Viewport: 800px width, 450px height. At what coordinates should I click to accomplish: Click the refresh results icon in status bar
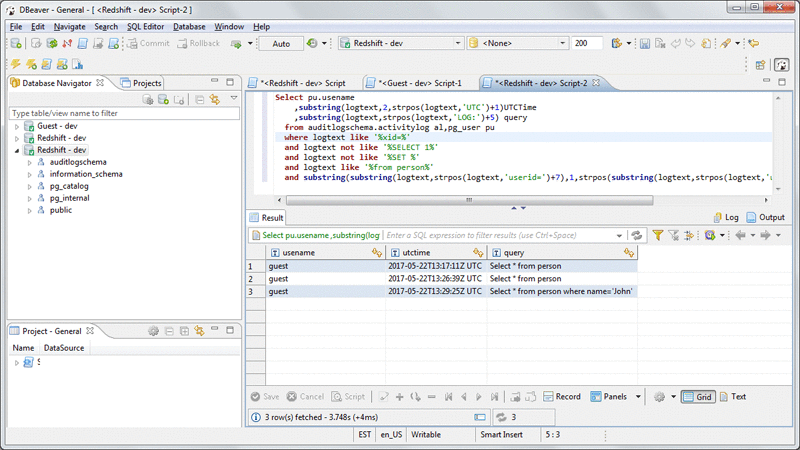(x=502, y=417)
